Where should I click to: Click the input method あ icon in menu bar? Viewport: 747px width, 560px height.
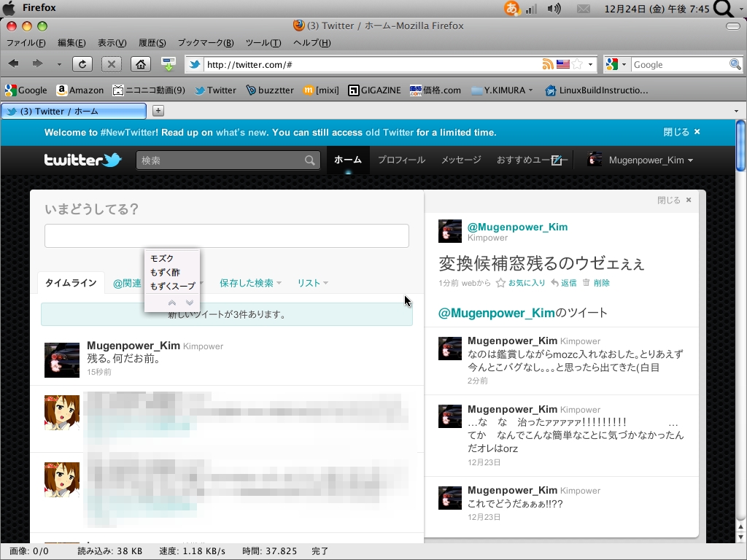coord(512,8)
